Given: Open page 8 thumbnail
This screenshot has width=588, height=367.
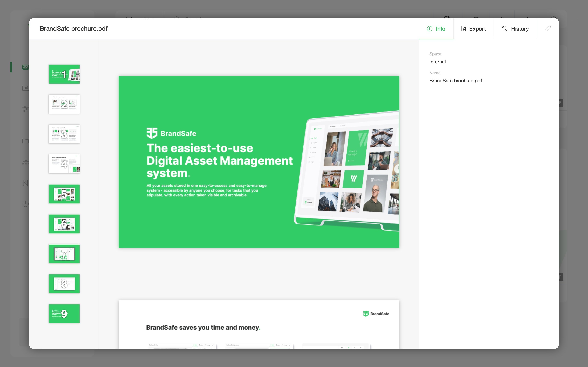Looking at the screenshot, I should [64, 284].
